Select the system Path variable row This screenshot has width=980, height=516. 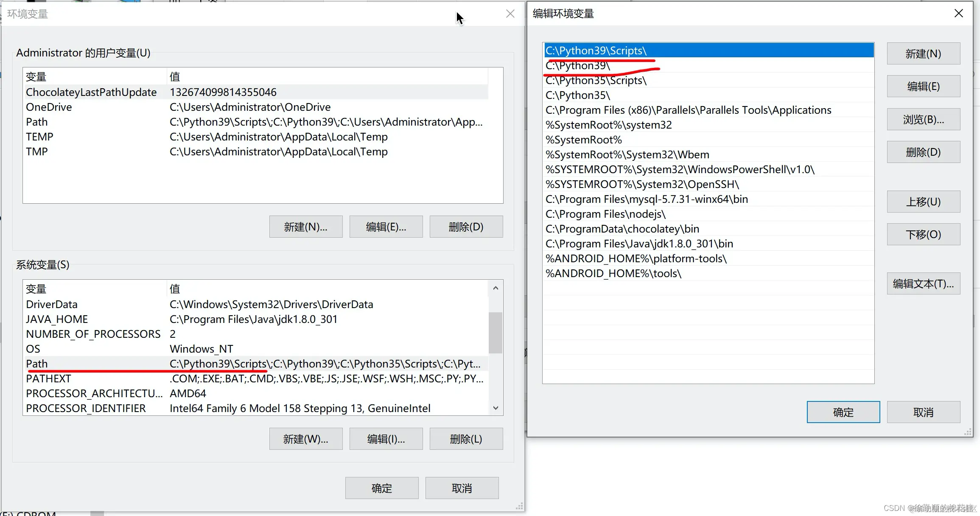tap(37, 364)
